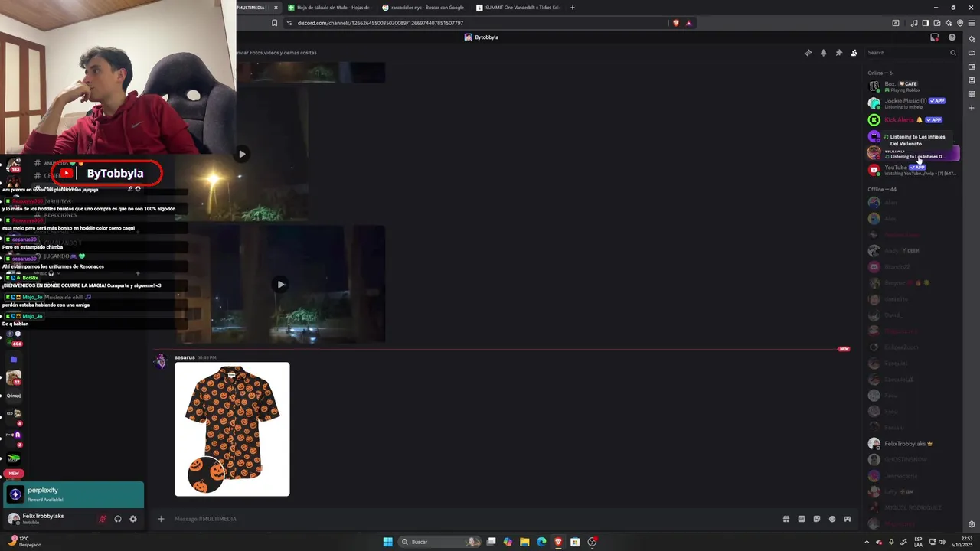Open Discord user settings gear

click(x=133, y=519)
